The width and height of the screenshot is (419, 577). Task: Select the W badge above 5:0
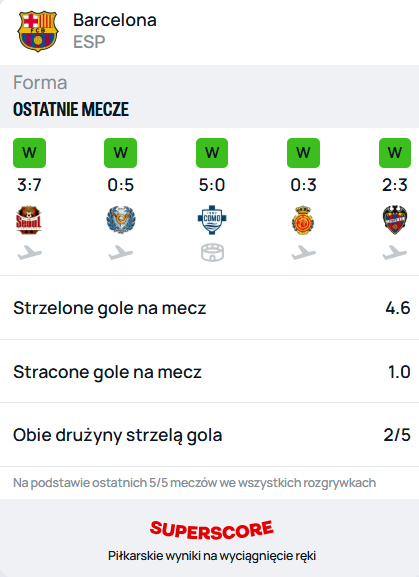point(212,153)
